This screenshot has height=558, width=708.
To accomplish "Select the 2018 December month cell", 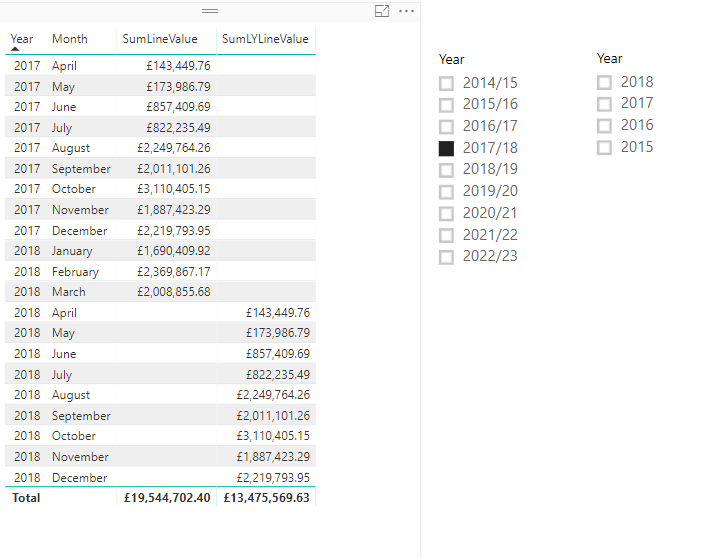I will click(79, 477).
